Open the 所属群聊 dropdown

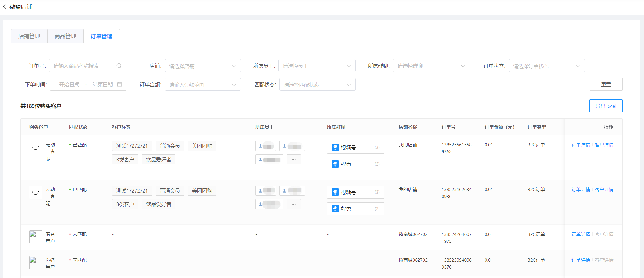click(431, 66)
